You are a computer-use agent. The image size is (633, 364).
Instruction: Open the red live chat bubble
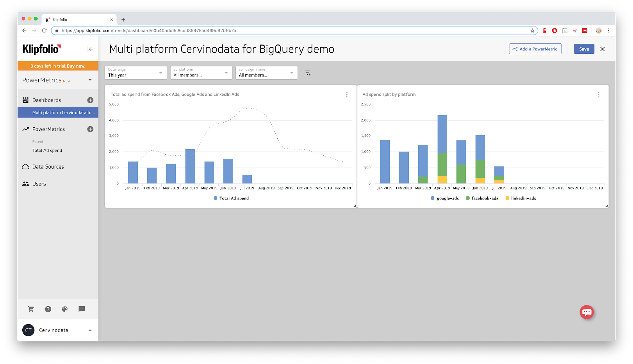click(586, 312)
